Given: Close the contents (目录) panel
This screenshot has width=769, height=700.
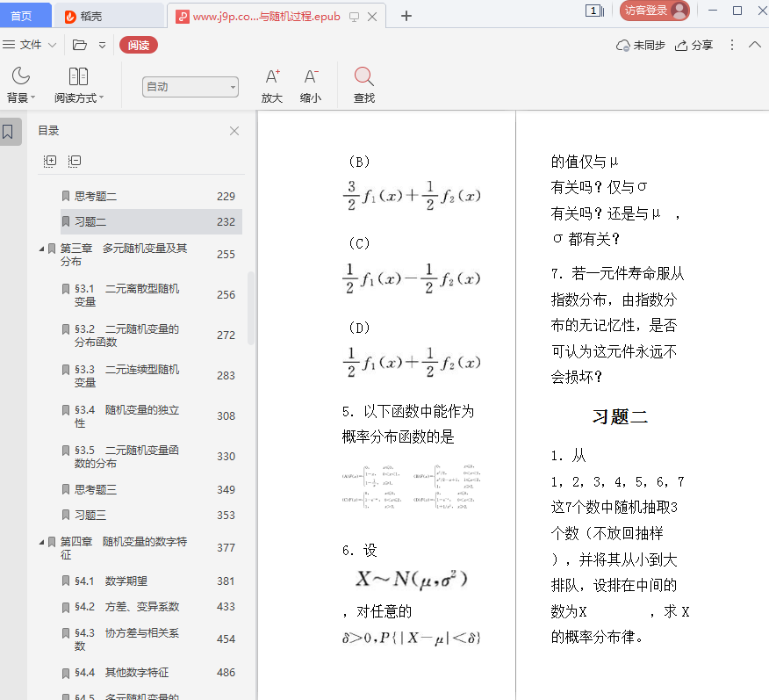Looking at the screenshot, I should [x=234, y=131].
